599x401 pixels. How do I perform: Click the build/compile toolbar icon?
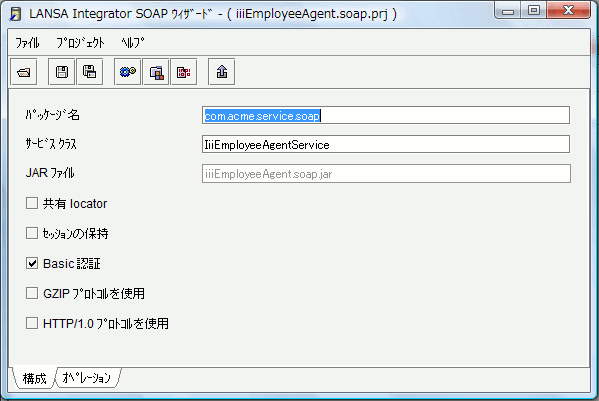[156, 72]
